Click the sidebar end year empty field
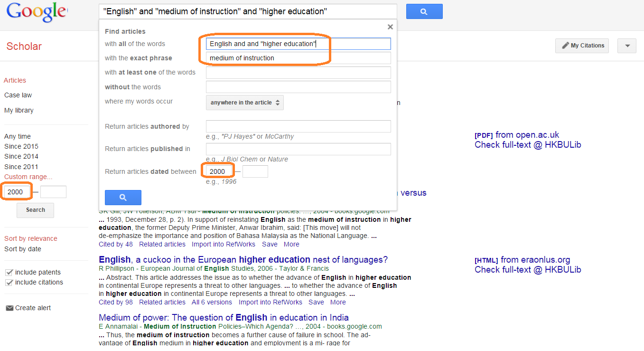Screen dimensions: 644x351 (x=53, y=192)
